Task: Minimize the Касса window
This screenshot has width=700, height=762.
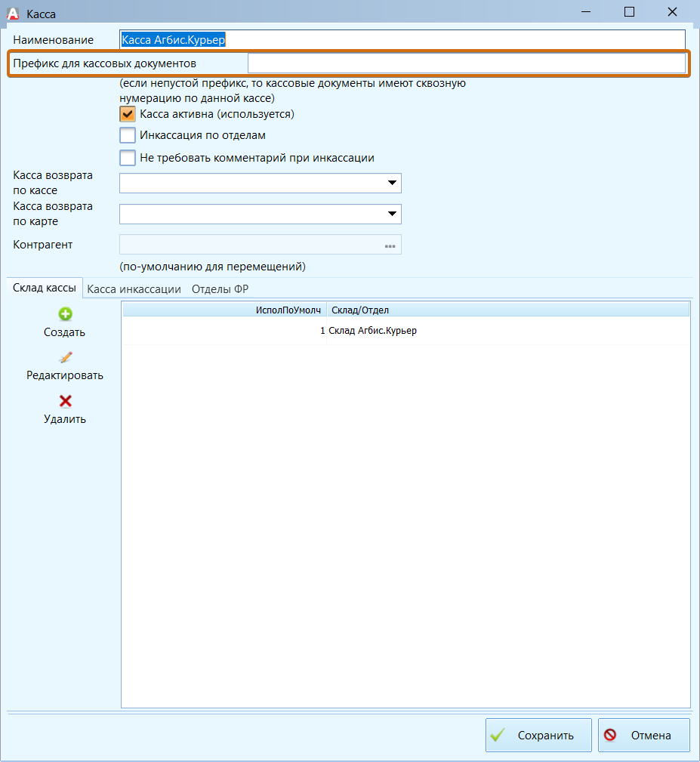Action: 586,11
